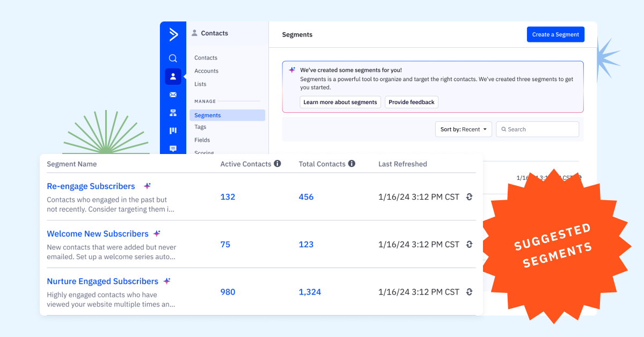
Task: Click the Total Contacts info icon
Action: [352, 164]
